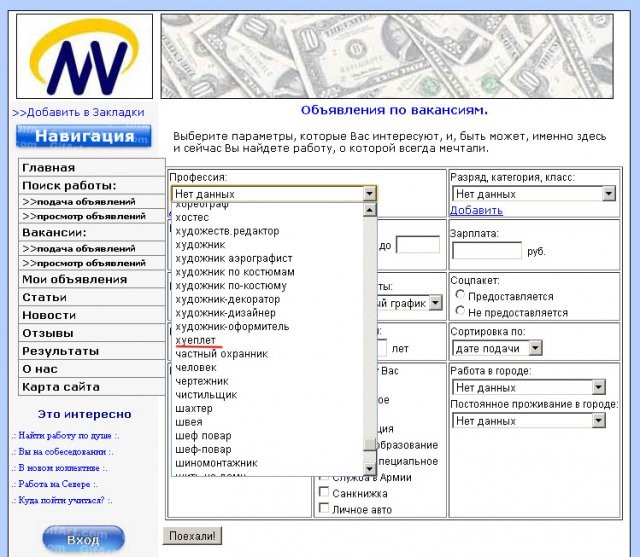640x557 pixels.
Task: Click Найти работу по душе link
Action: point(65,436)
